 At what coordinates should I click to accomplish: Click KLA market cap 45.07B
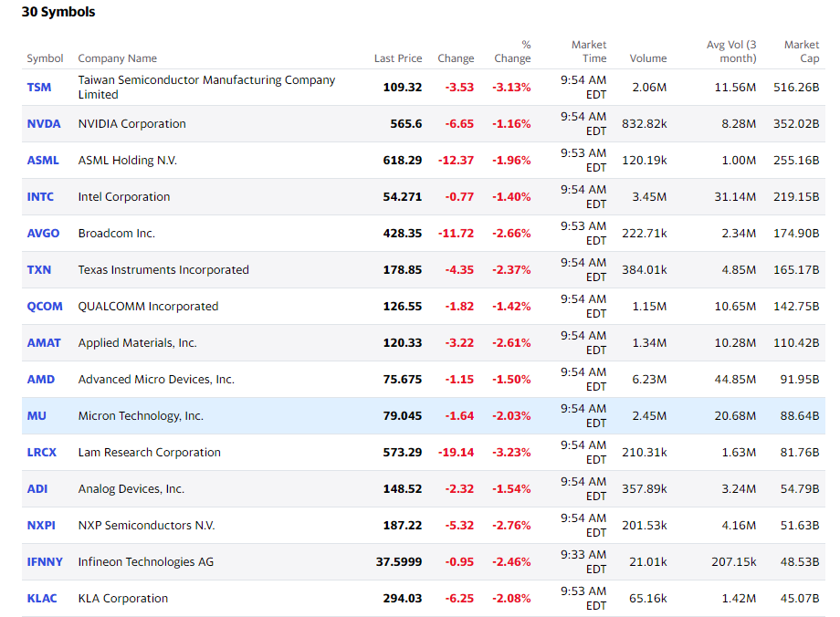point(800,598)
